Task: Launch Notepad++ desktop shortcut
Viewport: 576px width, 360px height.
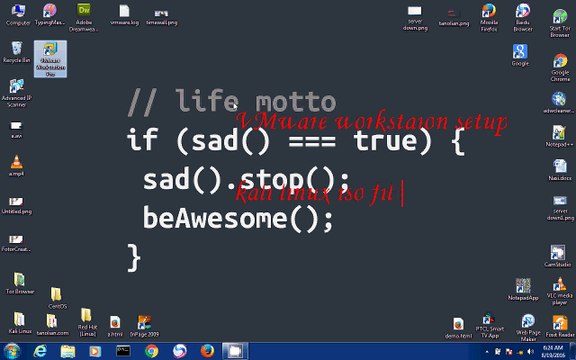Action: pos(559,136)
